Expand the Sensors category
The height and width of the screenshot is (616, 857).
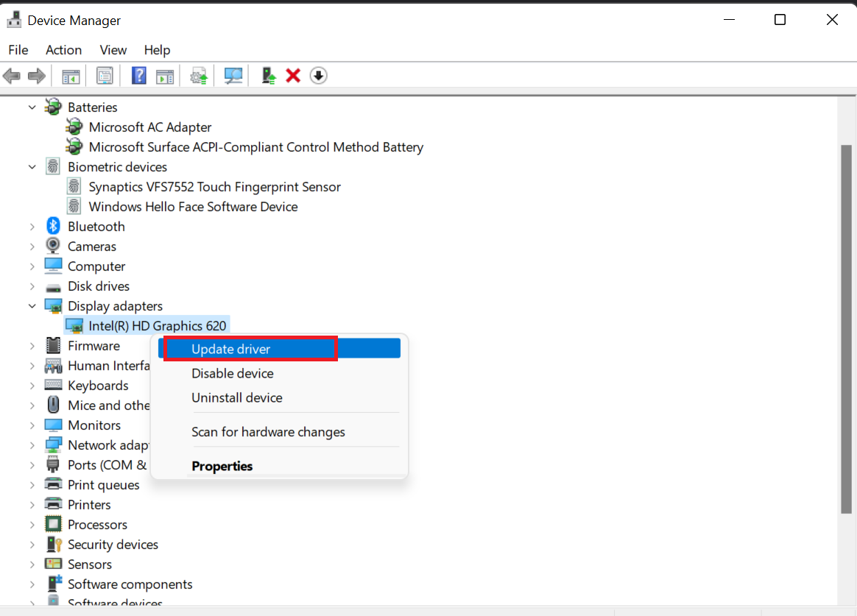tap(32, 564)
